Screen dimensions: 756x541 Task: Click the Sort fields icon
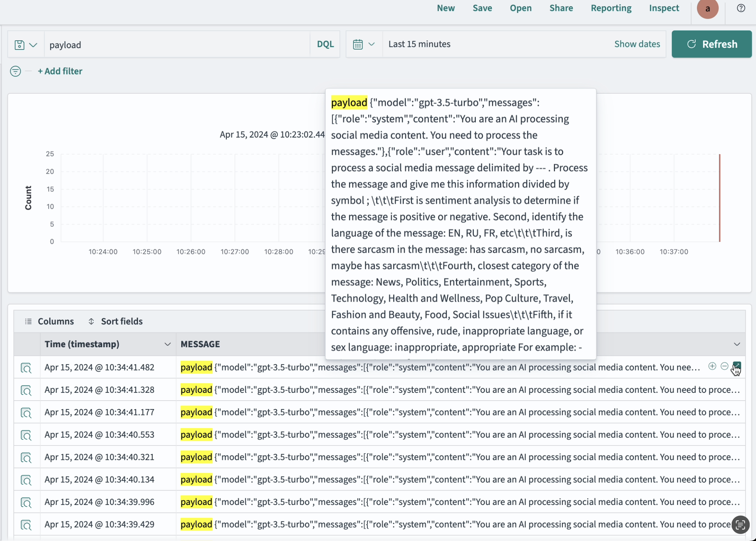point(91,321)
